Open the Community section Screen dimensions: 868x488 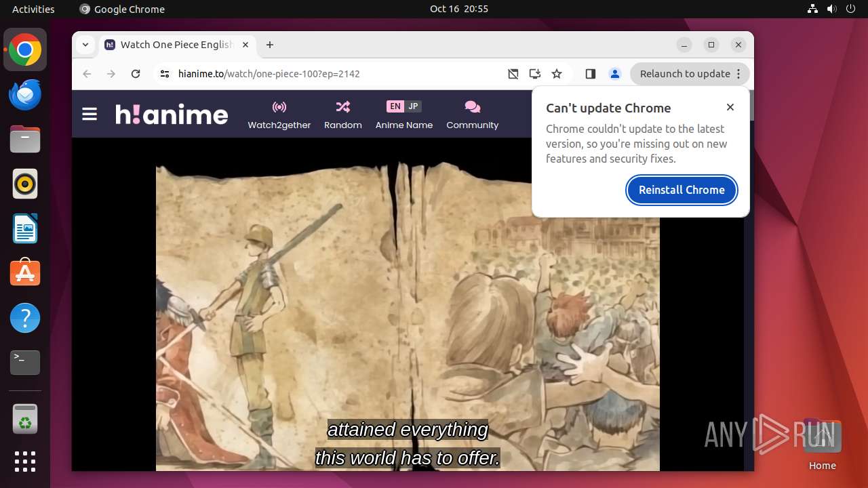473,115
